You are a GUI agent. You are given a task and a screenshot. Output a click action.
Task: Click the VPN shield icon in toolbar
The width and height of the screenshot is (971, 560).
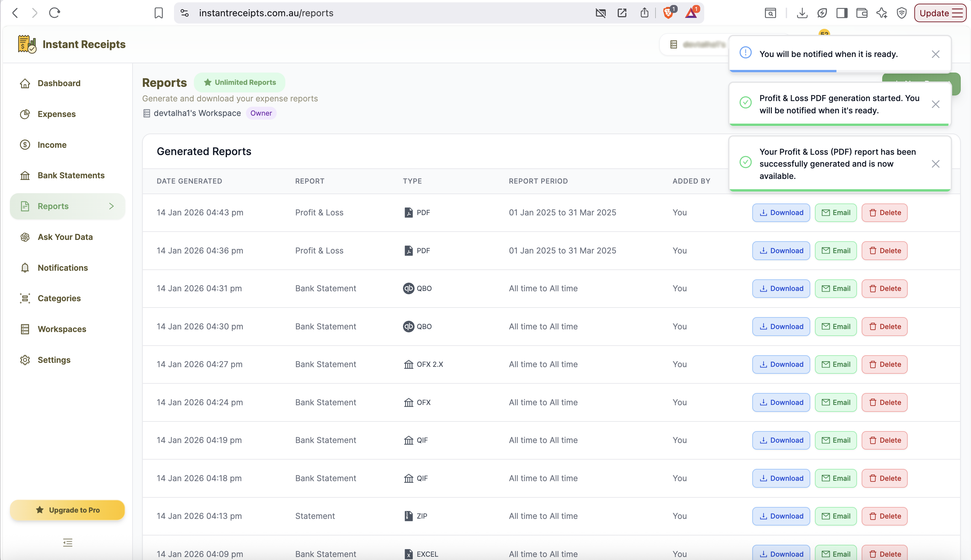tap(902, 13)
